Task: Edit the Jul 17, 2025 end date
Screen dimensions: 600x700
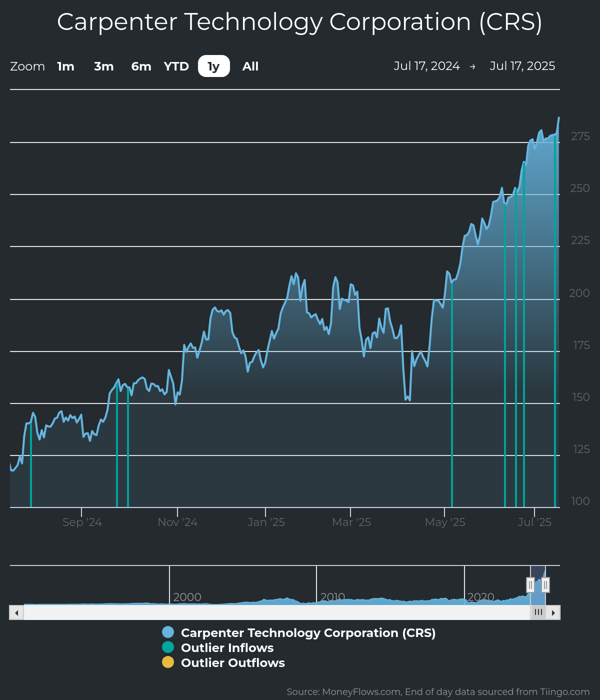Action: [x=522, y=66]
